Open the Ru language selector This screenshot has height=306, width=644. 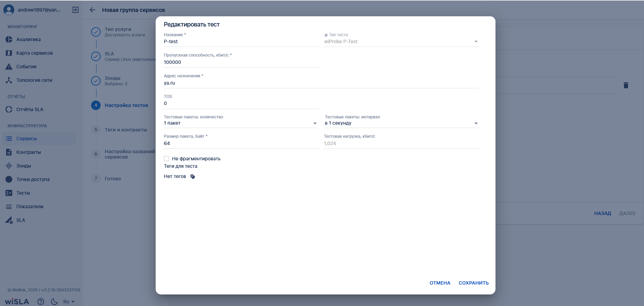tap(69, 302)
